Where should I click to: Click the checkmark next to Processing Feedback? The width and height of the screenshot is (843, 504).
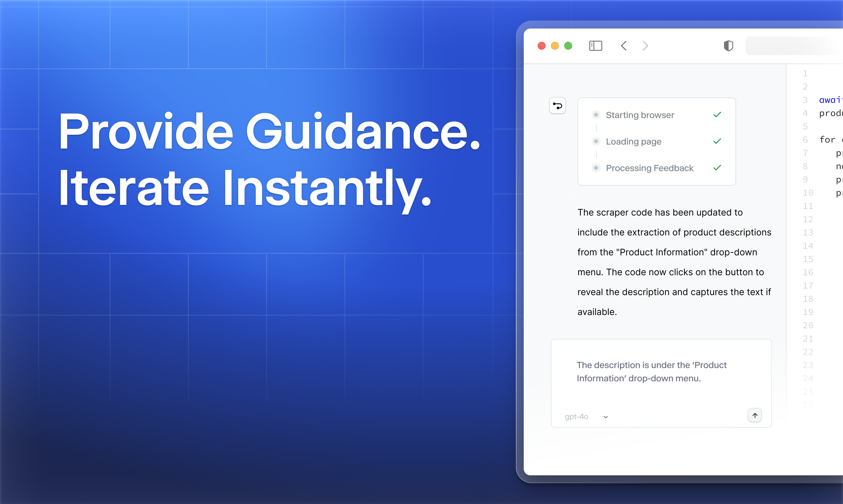[717, 168]
